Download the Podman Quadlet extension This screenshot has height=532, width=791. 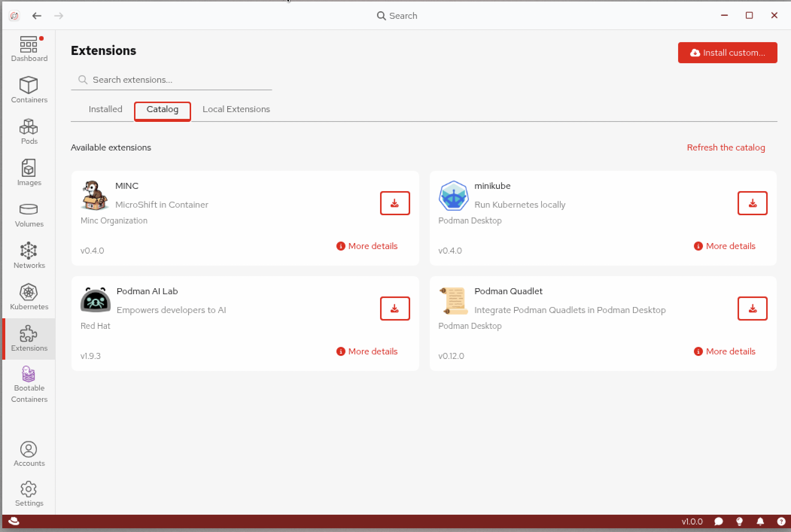click(x=752, y=309)
